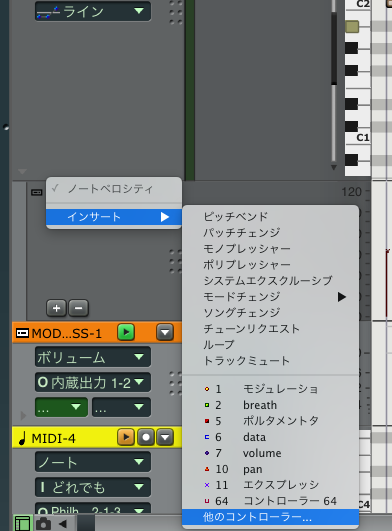The width and height of the screenshot is (392, 531).
Task: Insert controller 11 エクスプレッシ
Action: tap(270, 485)
